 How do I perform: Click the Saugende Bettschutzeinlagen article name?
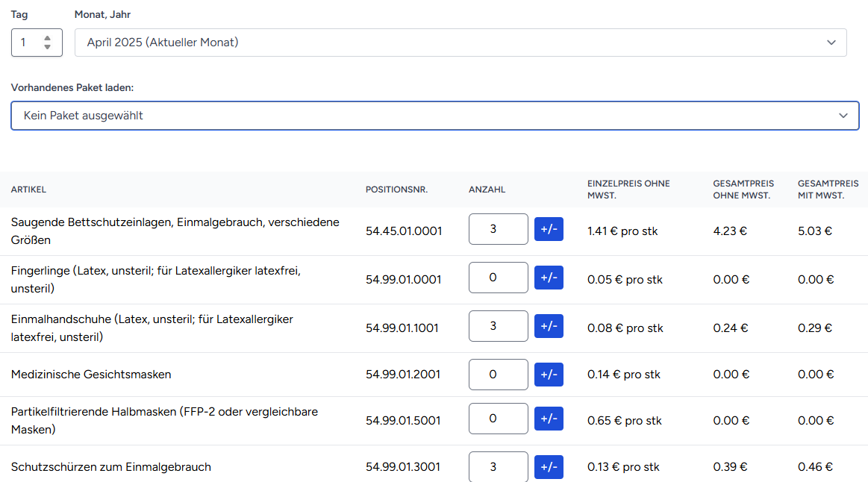175,231
